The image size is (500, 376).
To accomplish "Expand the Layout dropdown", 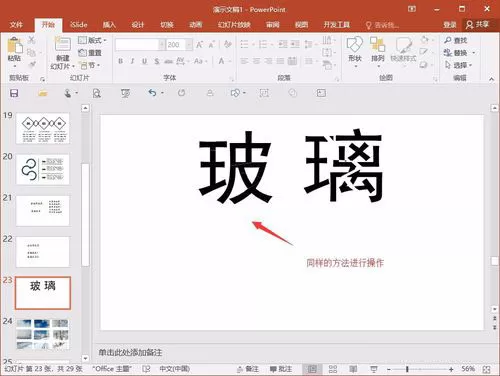I will 92,40.
